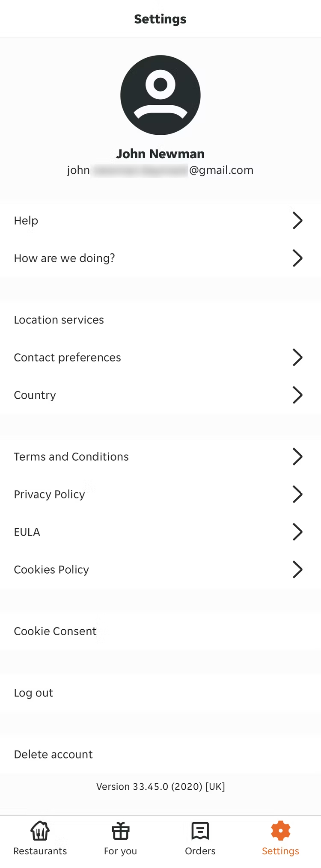This screenshot has height=868, width=321.
Task: Open the Privacy Policy chevron
Action: pyautogui.click(x=297, y=494)
